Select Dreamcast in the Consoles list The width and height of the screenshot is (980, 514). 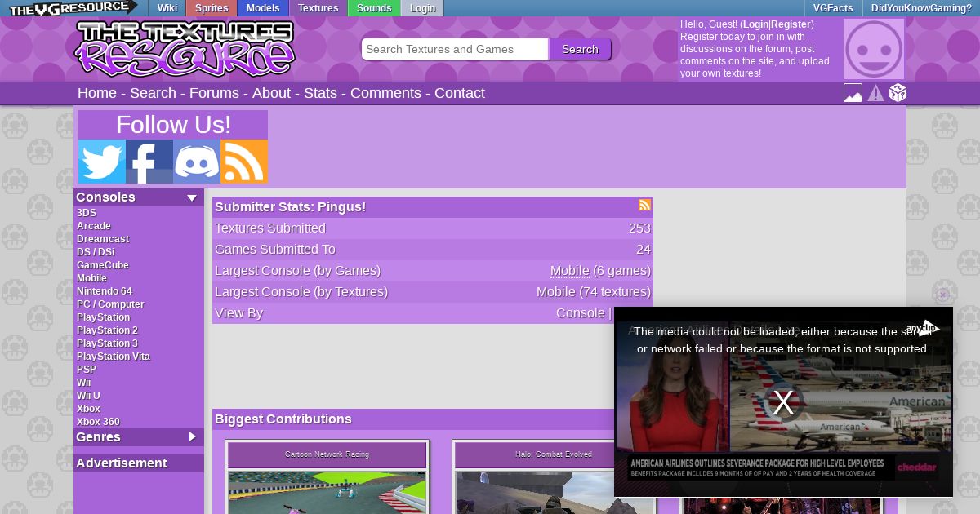(x=103, y=239)
